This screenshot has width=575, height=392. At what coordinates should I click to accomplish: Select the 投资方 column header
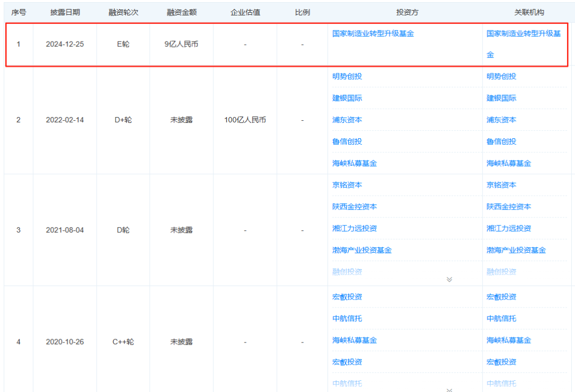(x=407, y=12)
